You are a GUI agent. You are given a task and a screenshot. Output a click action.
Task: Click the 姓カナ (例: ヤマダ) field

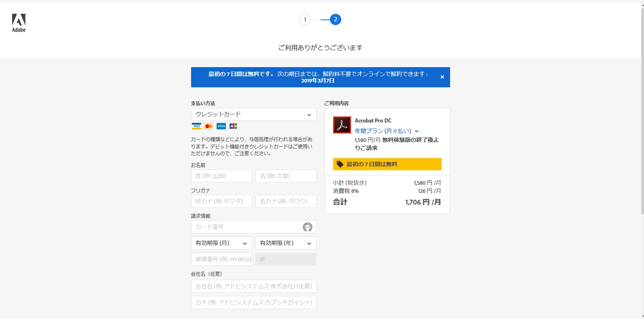(221, 201)
